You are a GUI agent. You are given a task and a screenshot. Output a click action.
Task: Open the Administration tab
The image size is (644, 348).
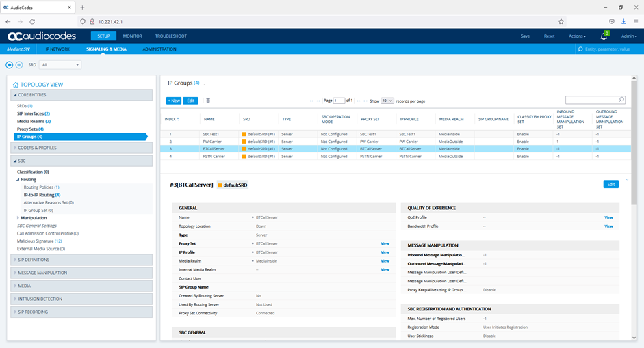click(159, 49)
